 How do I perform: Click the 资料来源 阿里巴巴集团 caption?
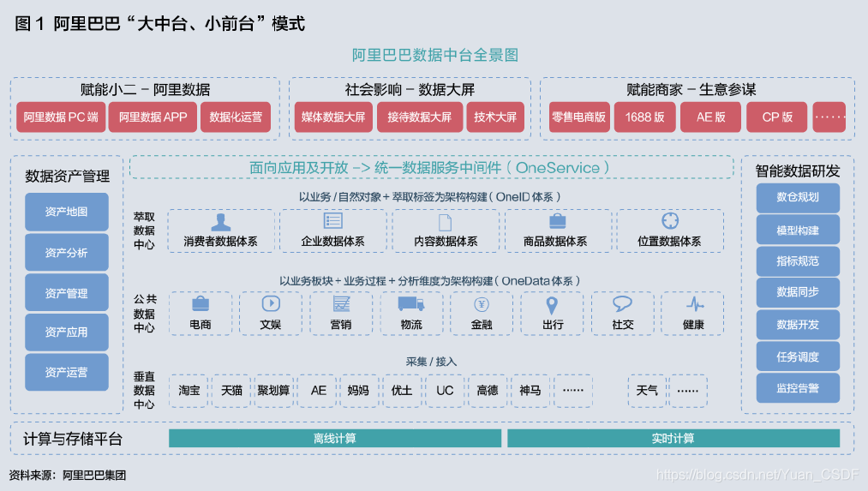[68, 475]
